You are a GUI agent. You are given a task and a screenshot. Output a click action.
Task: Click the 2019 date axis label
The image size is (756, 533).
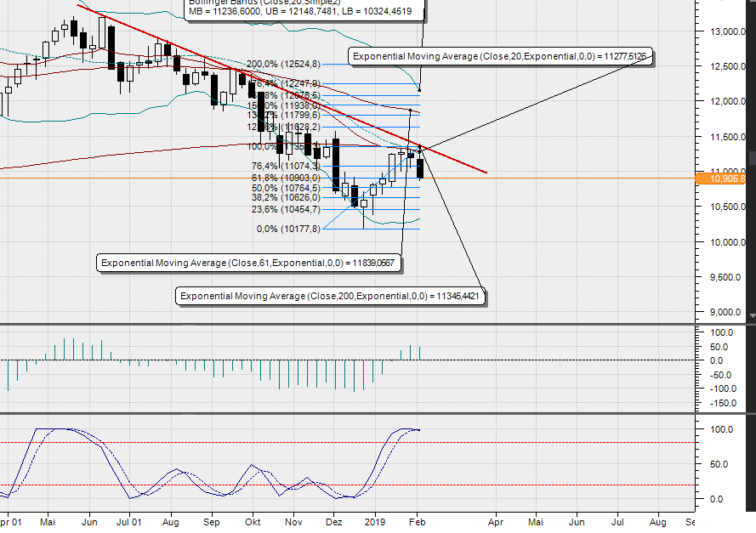[x=375, y=523]
